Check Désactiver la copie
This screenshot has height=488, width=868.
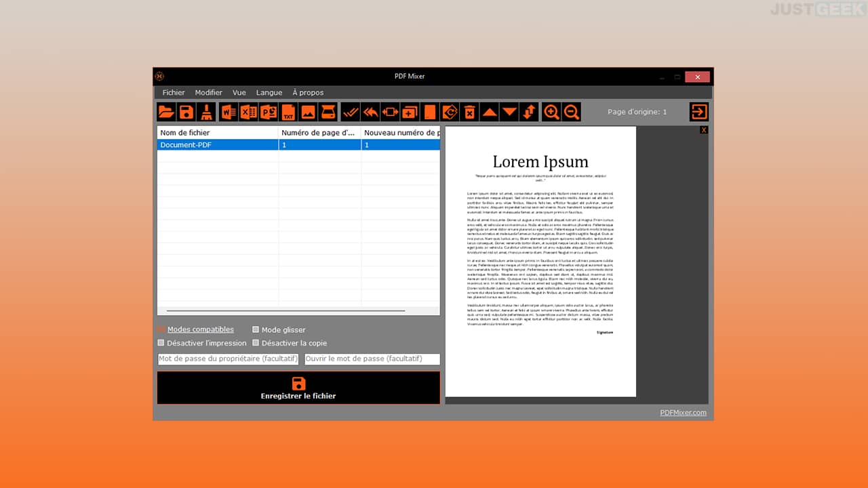(256, 343)
